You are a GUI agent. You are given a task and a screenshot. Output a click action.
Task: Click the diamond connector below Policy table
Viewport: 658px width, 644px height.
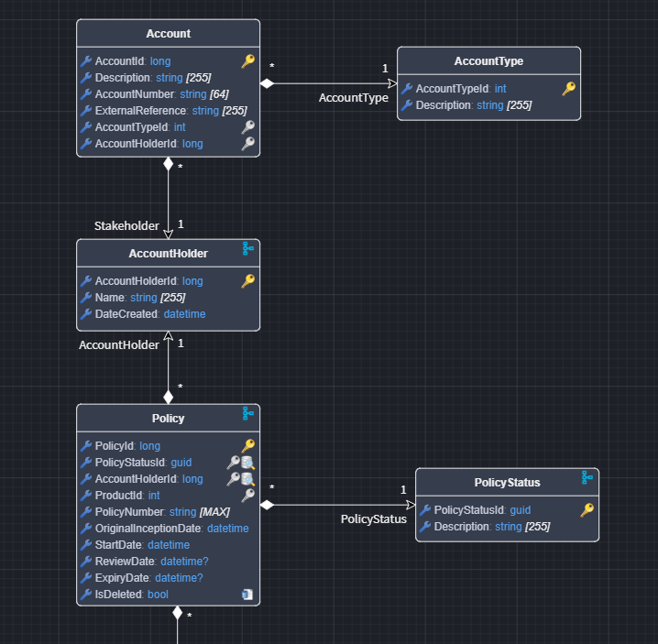pos(178,613)
